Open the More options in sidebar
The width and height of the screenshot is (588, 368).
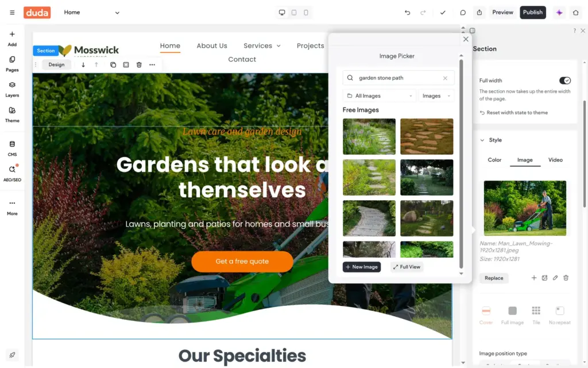[12, 208]
